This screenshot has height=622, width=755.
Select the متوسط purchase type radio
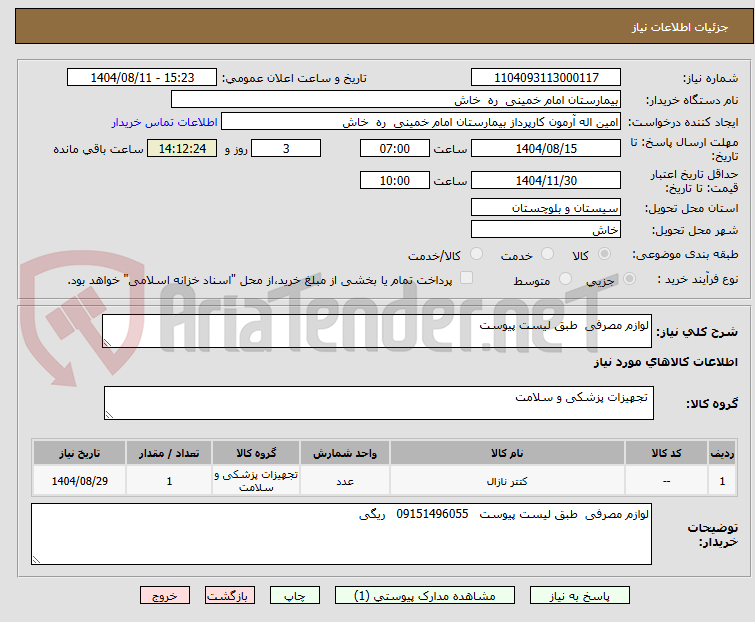click(565, 279)
